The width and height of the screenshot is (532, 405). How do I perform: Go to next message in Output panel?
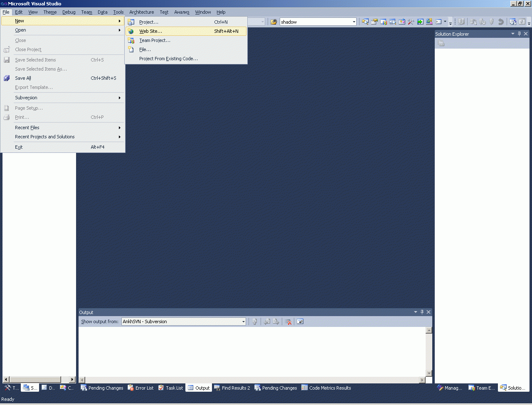(x=276, y=322)
